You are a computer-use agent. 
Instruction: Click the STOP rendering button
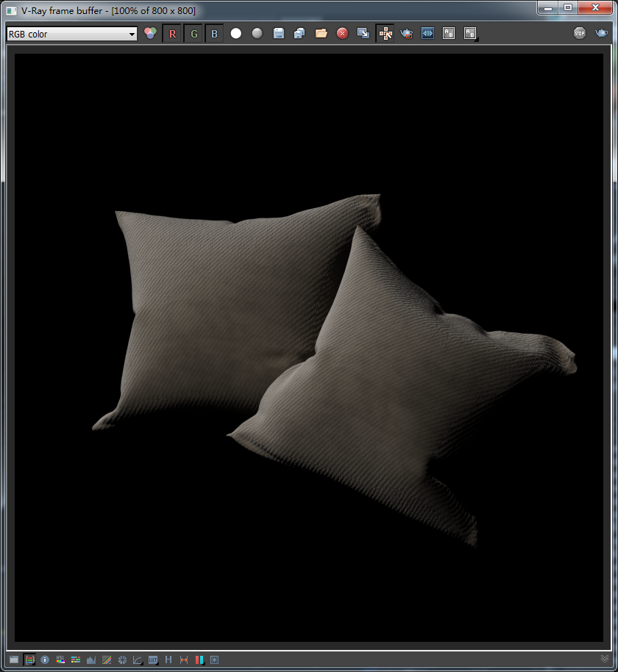pos(580,33)
